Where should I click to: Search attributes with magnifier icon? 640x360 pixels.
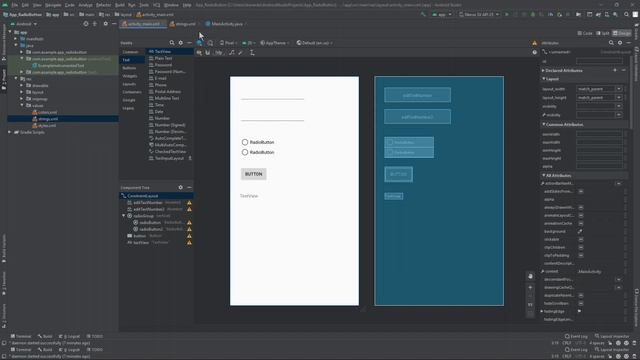point(611,43)
